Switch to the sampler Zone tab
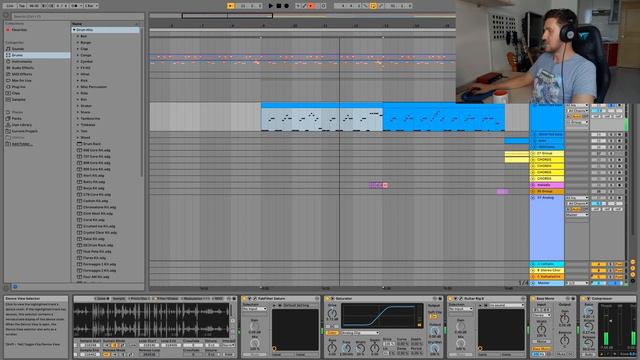The image size is (640, 360). [x=102, y=299]
